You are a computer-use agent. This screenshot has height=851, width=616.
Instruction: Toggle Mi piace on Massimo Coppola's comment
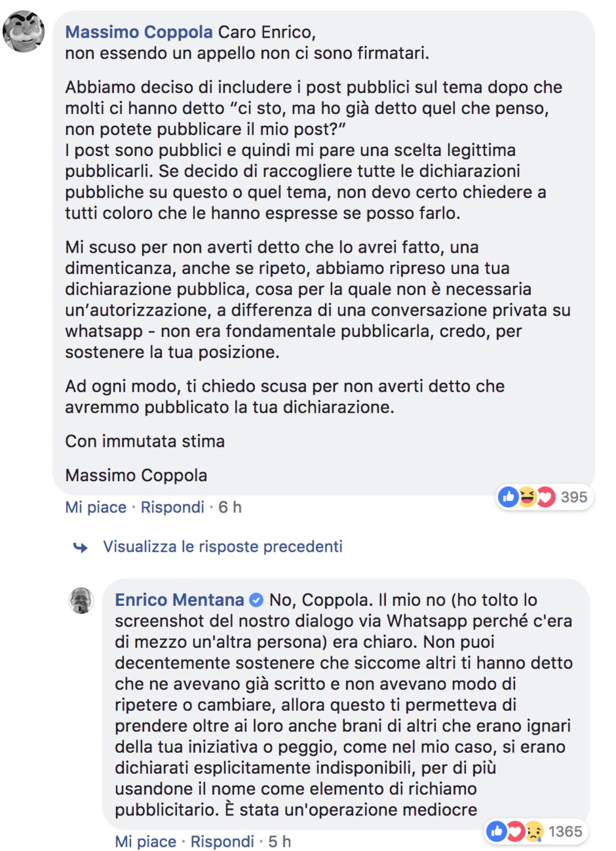[x=96, y=507]
